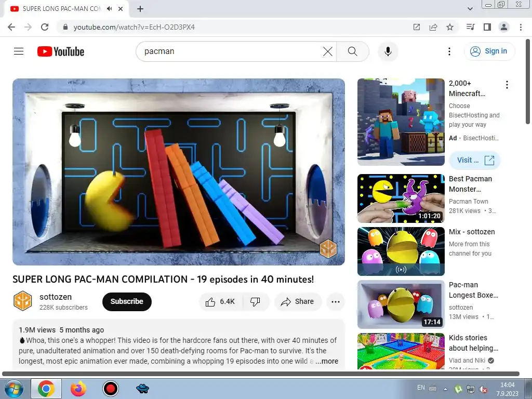Click sottozen watermark in video corner

328,249
